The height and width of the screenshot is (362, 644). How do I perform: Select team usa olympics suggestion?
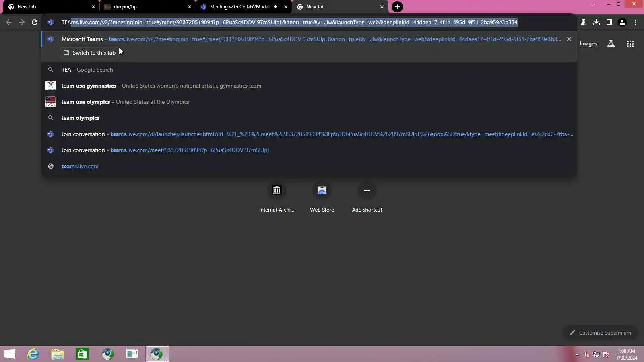309,102
